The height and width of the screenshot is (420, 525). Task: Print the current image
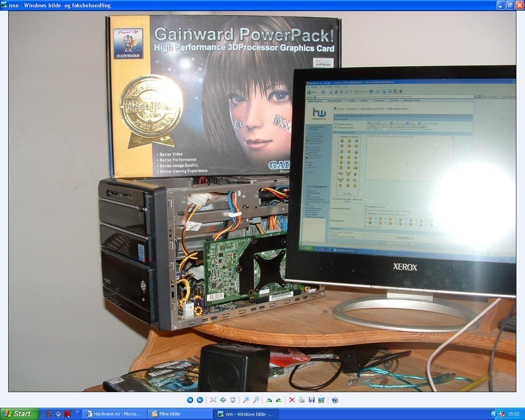point(302,400)
